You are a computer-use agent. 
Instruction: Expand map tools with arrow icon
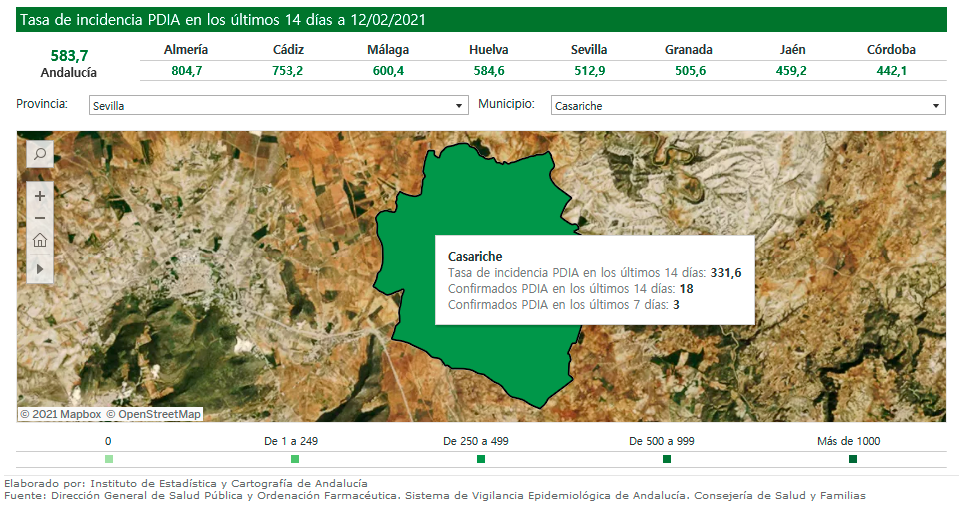point(40,268)
